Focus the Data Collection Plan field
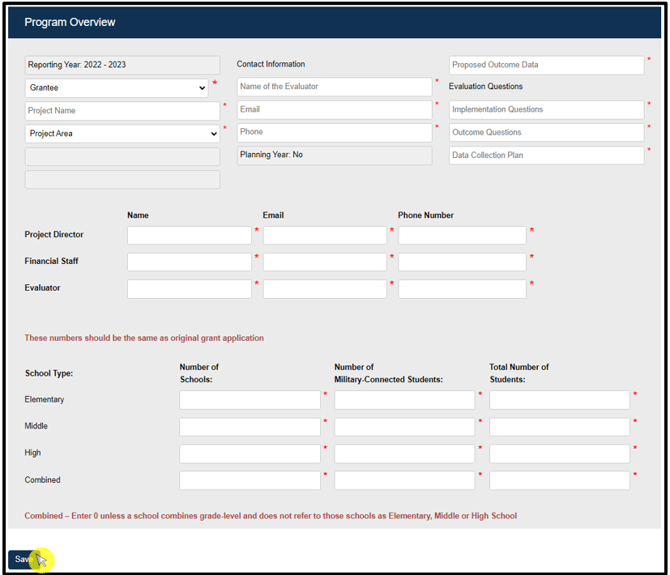670x575 pixels. 546,155
